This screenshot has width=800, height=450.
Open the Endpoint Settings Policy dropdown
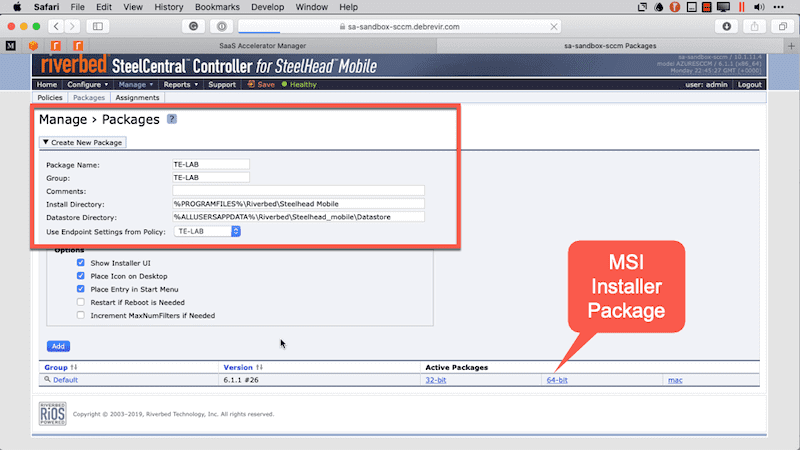click(x=207, y=232)
